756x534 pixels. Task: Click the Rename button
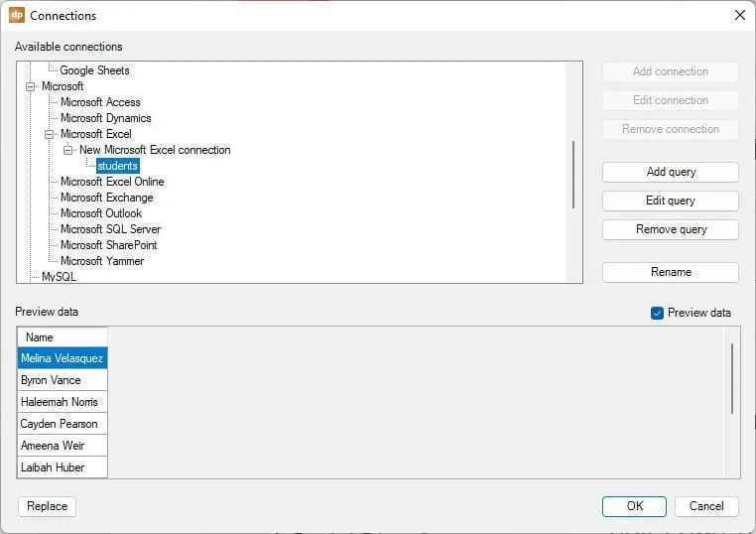pyautogui.click(x=670, y=272)
